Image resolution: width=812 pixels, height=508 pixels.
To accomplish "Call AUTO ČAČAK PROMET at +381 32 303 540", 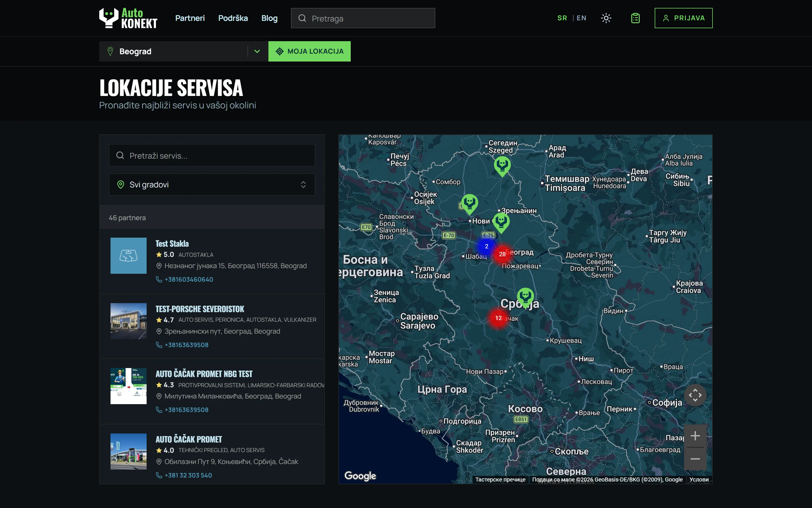I will [x=188, y=476].
